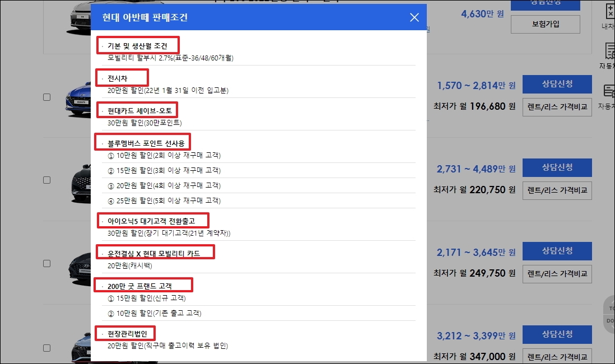Select 15만원 할인(3회 이상 재구매 고객) line
The image size is (615, 364).
coord(164,171)
